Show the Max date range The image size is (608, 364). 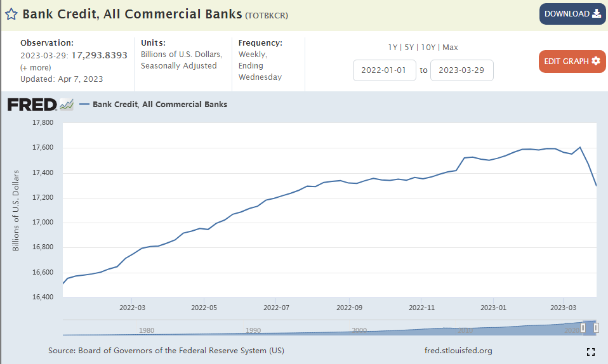(450, 48)
